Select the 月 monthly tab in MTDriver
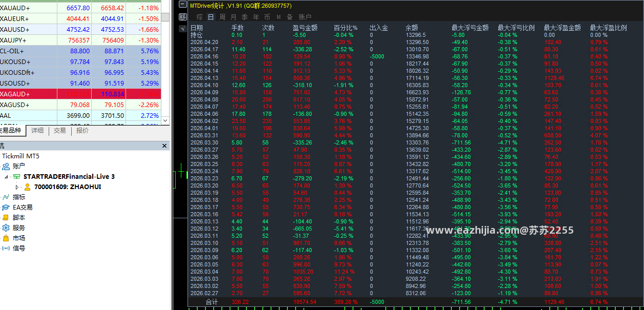Screen dimensions: 644x310 [x=234, y=17]
